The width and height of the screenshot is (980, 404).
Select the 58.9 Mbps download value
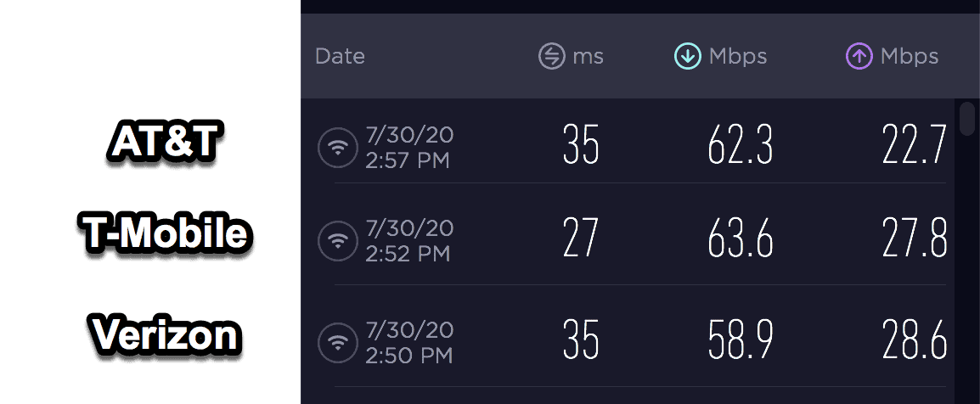[x=741, y=339]
